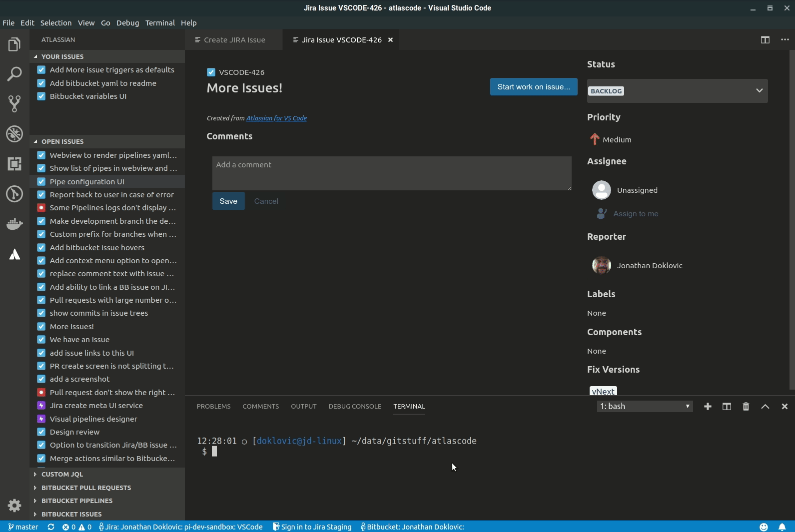Click epic icon for Visual pipelines designer
This screenshot has height=532, width=795.
[41, 419]
